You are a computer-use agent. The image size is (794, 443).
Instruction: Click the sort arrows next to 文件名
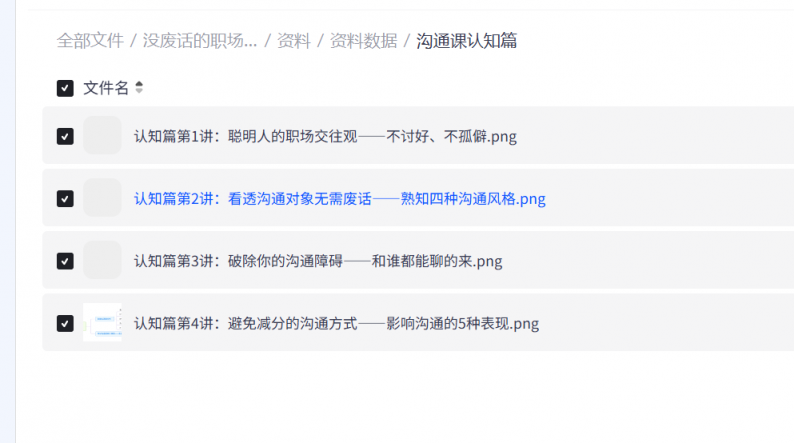139,88
